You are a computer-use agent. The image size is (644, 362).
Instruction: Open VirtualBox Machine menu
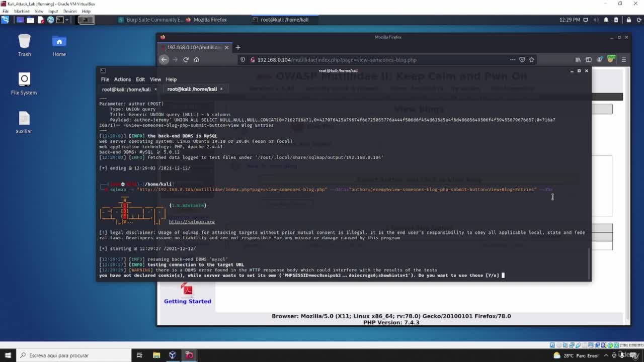coord(22,11)
